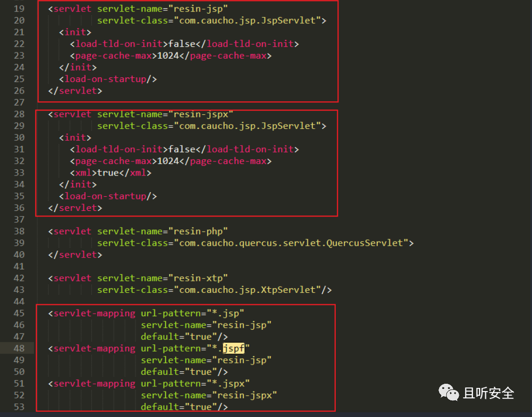
Task: Click line number 41 in the gutter
Action: [19, 266]
